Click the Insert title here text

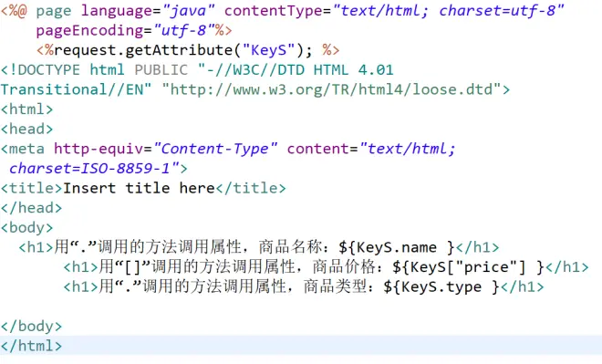pyautogui.click(x=139, y=188)
